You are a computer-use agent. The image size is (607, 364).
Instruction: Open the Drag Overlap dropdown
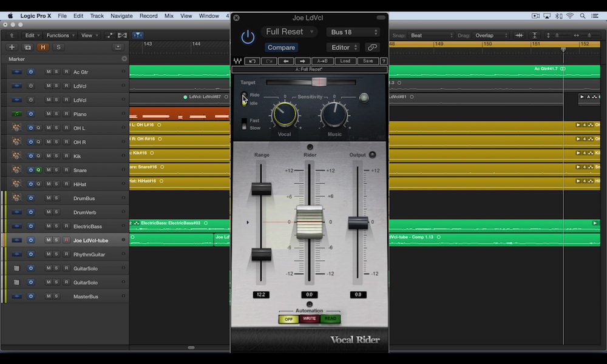tap(491, 35)
